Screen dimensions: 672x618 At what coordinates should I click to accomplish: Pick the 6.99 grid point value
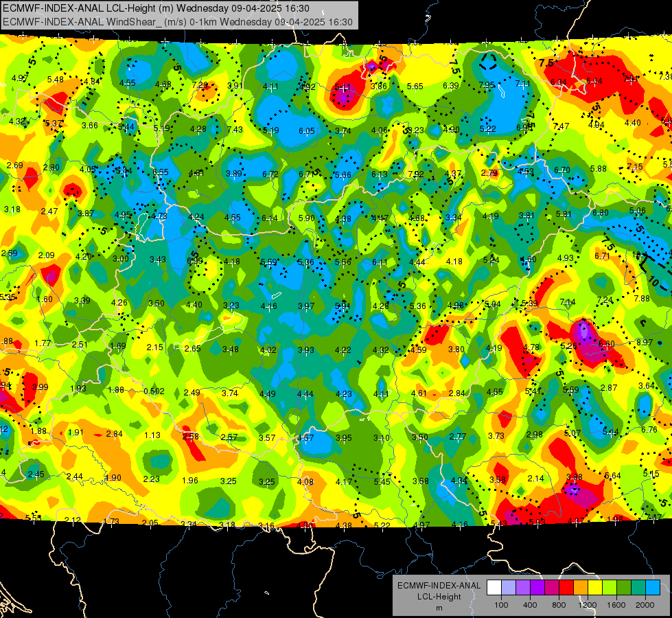click(x=195, y=260)
